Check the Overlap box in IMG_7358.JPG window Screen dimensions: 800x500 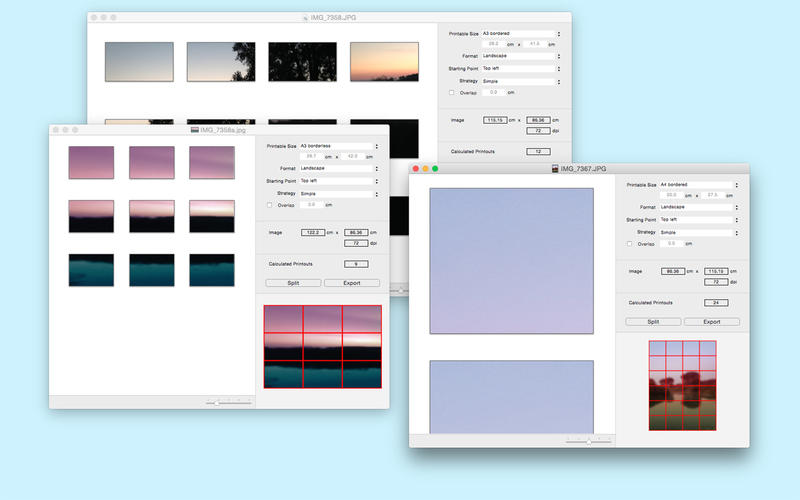[452, 92]
